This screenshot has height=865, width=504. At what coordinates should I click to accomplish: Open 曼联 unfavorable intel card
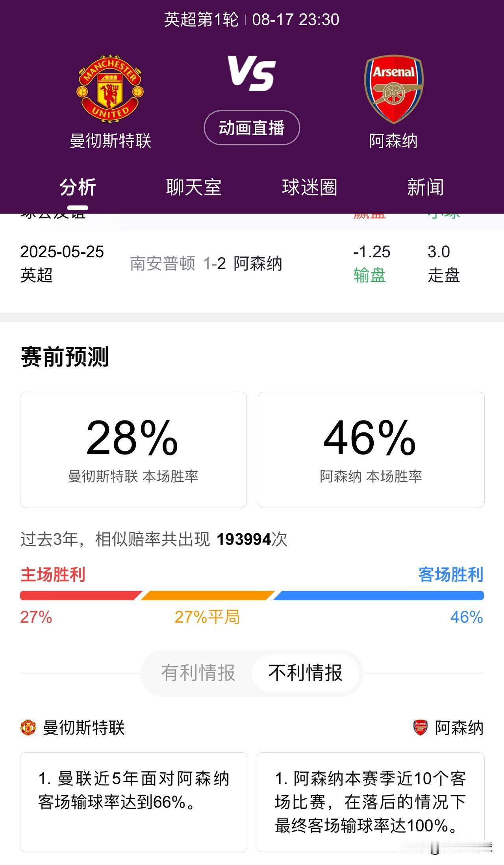134,802
